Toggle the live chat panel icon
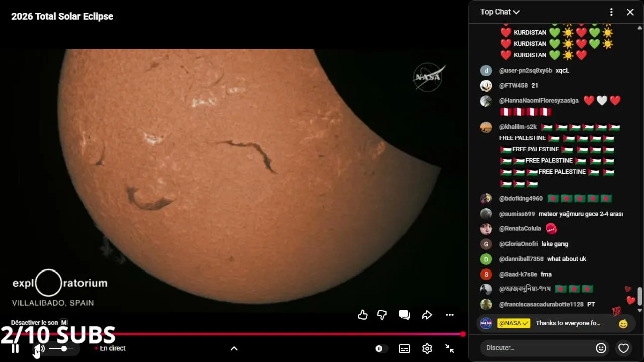The height and width of the screenshot is (362, 644). 405,315
